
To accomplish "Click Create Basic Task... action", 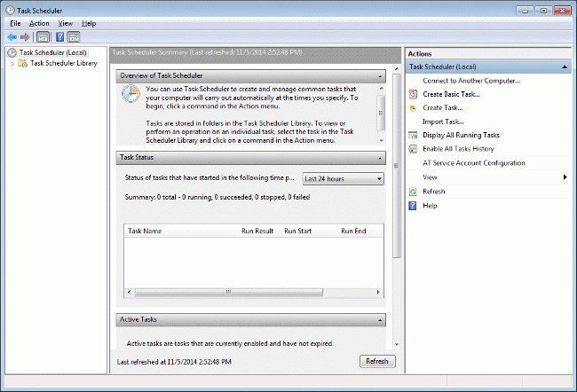I will tap(451, 94).
